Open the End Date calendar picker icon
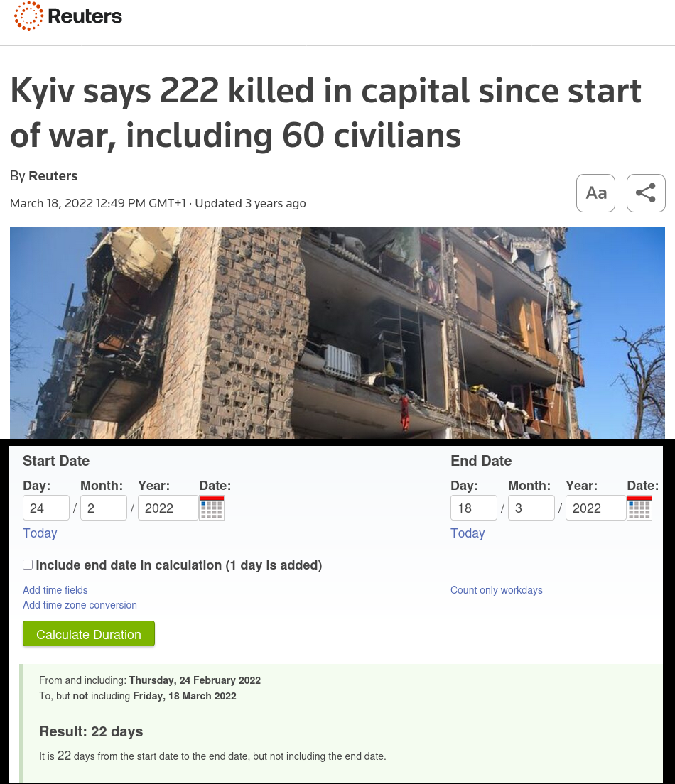Screen dimensions: 675x784 [x=639, y=508]
